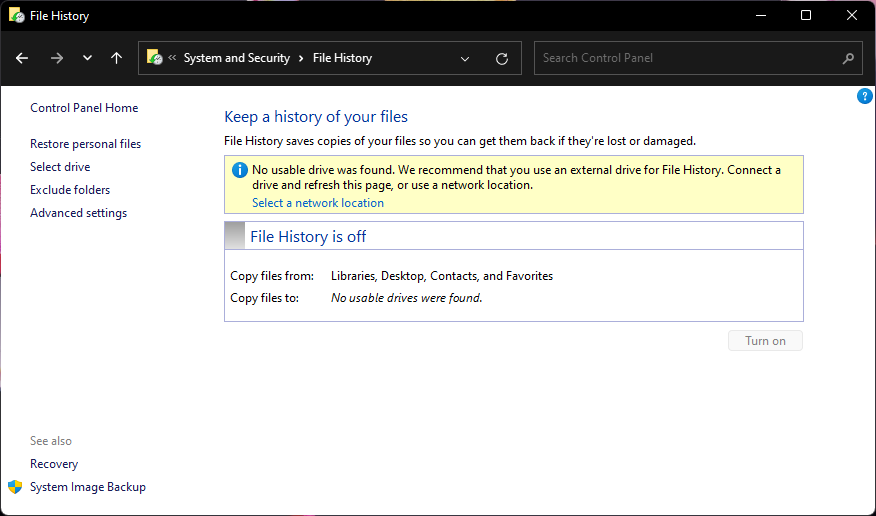876x516 pixels.
Task: Focus the Search Control Panel field
Action: (x=696, y=58)
